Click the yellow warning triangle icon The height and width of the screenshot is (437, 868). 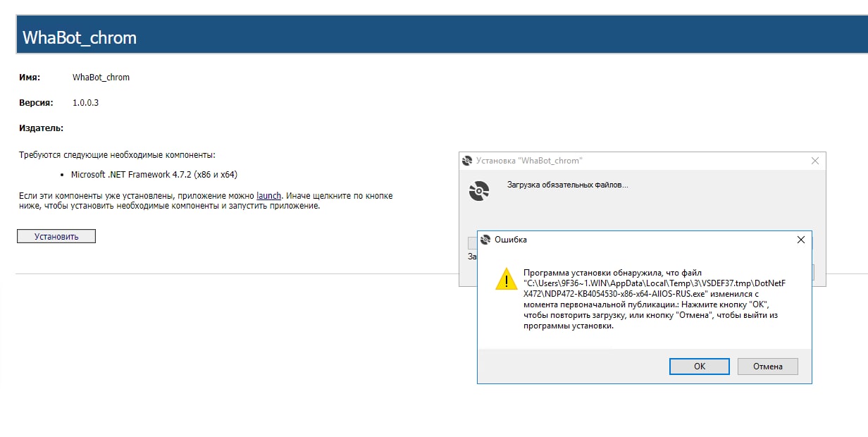507,278
